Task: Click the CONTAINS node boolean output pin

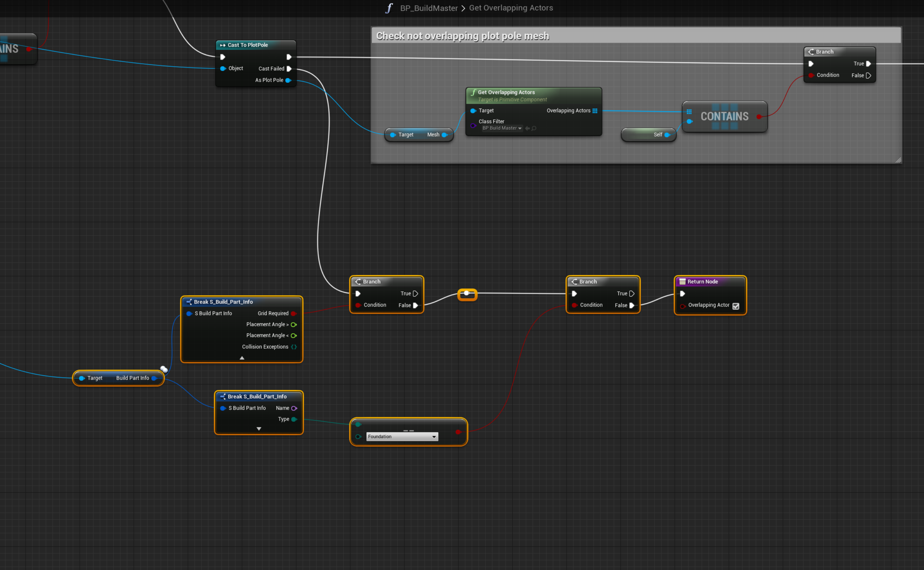Action: click(x=759, y=117)
